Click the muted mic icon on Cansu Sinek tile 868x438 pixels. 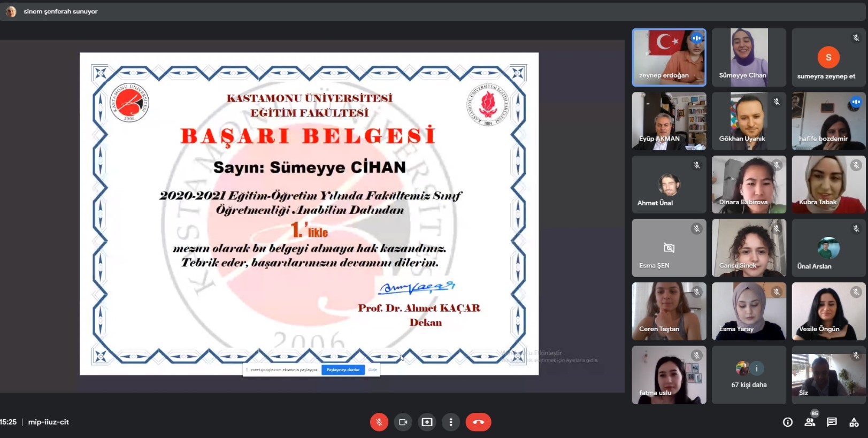[777, 228]
